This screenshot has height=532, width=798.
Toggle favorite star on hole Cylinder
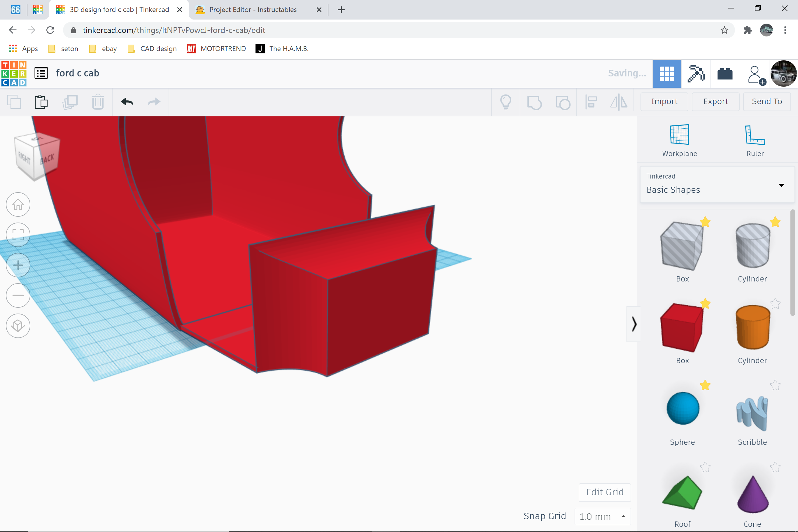pos(775,222)
